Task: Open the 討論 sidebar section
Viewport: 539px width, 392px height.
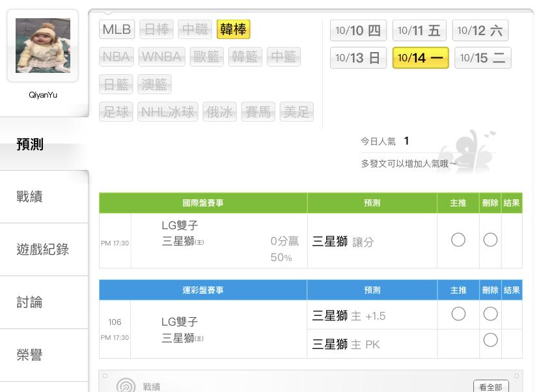Action: click(x=31, y=302)
